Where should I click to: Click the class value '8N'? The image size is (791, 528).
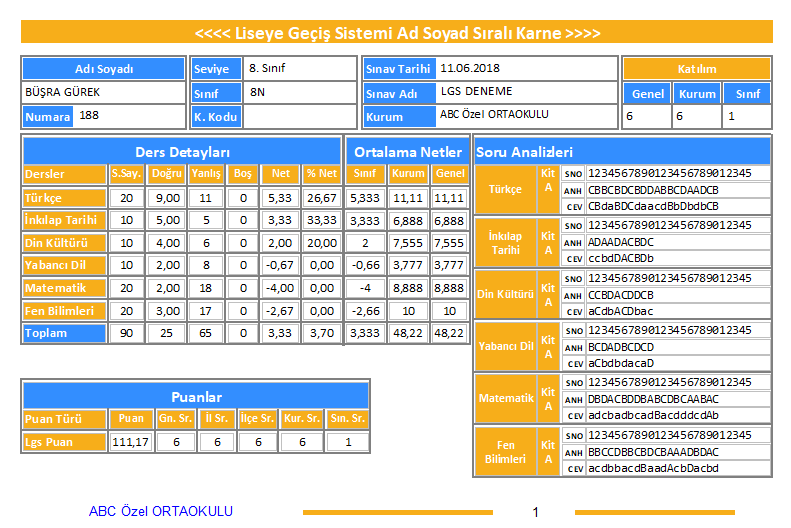257,92
